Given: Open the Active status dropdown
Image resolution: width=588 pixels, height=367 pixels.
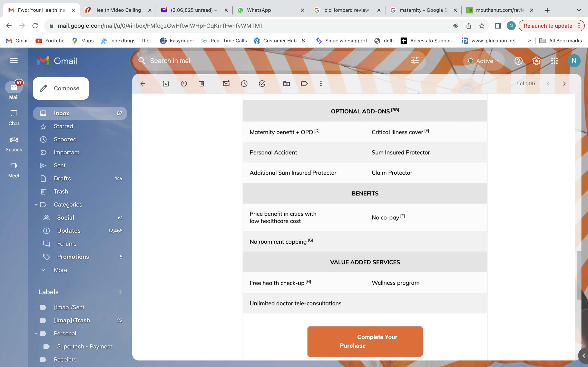Looking at the screenshot, I should (484, 61).
